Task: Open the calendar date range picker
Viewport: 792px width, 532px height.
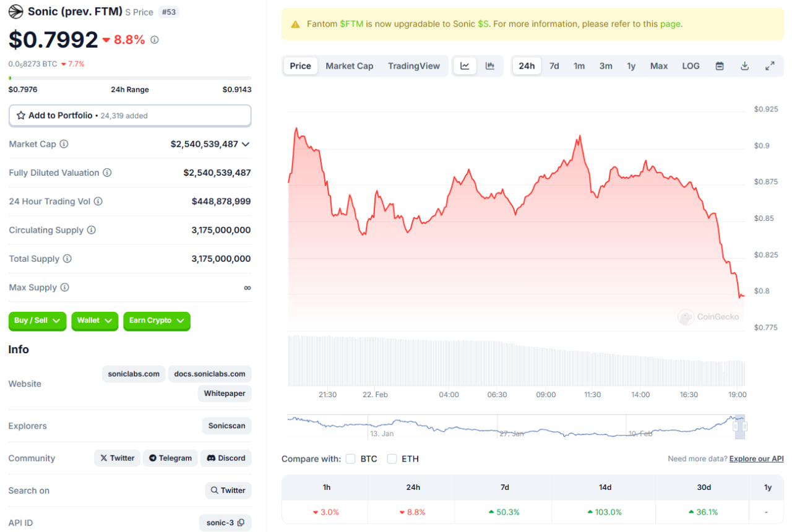Action: click(x=720, y=66)
